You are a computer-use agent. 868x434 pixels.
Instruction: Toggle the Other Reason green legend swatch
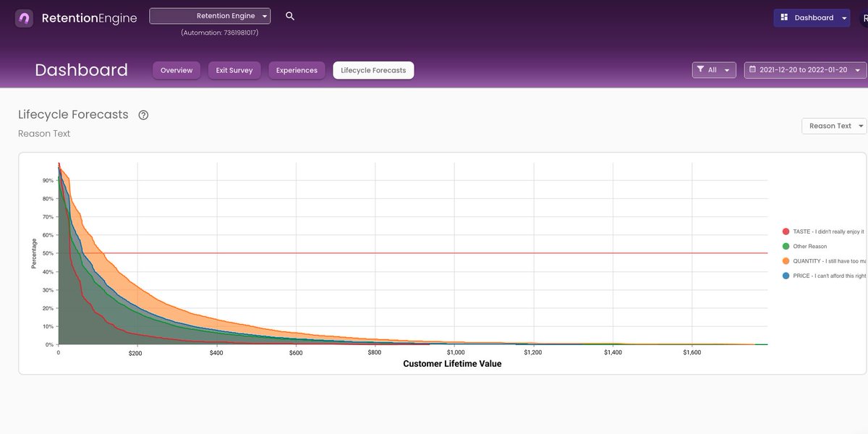pos(786,247)
